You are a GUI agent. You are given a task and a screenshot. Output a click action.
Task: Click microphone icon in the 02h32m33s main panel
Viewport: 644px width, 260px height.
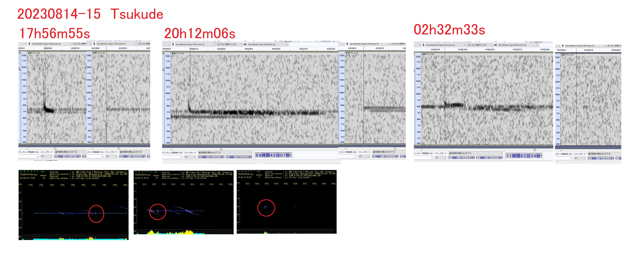point(423,45)
